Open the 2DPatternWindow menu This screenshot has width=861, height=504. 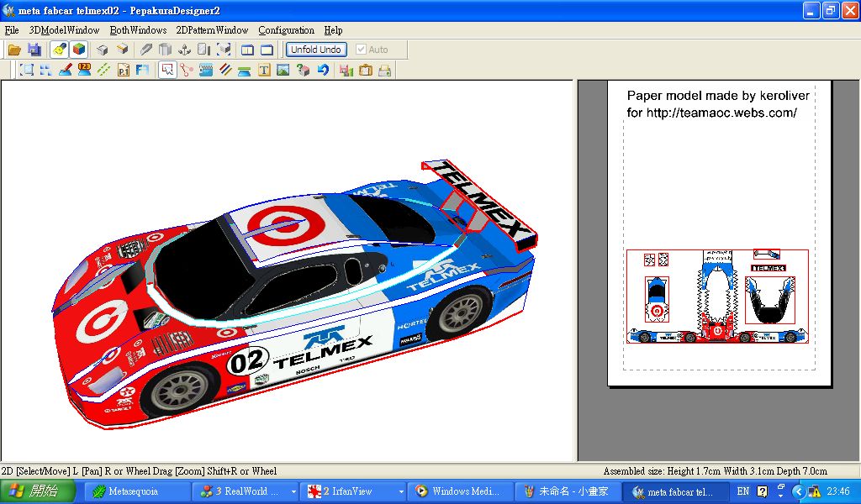coord(212,30)
